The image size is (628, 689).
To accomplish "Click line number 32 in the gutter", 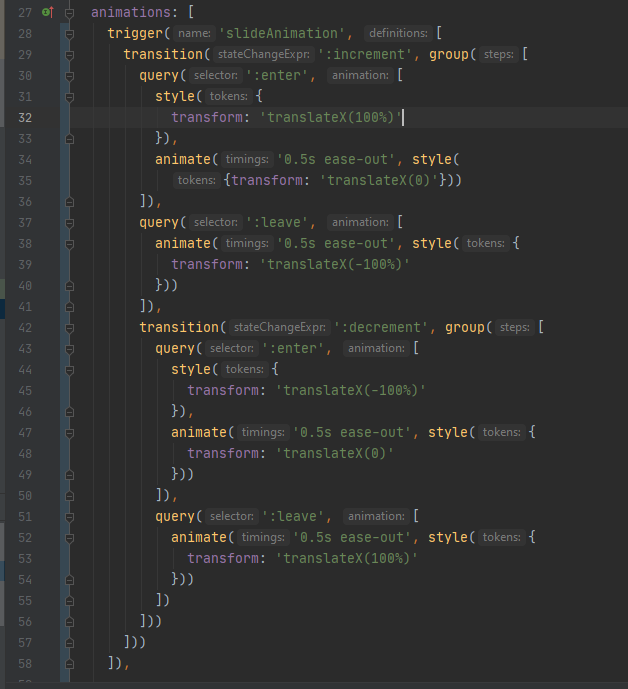I will coord(25,118).
